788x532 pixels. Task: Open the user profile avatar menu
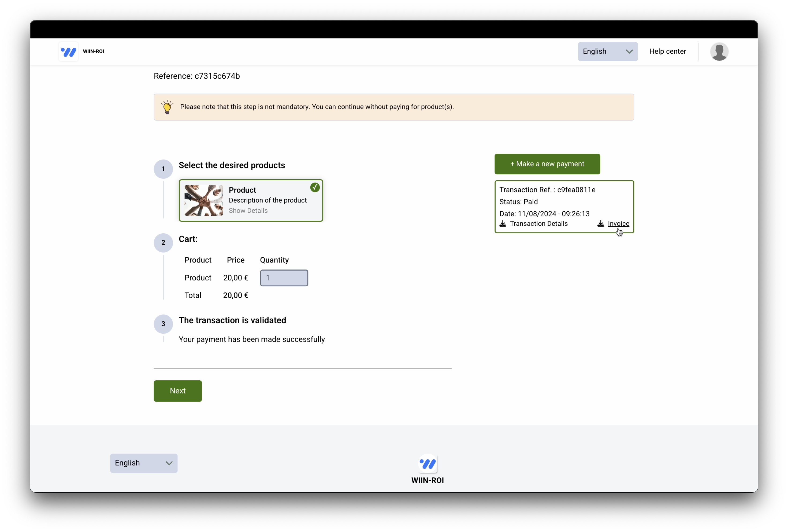point(719,51)
